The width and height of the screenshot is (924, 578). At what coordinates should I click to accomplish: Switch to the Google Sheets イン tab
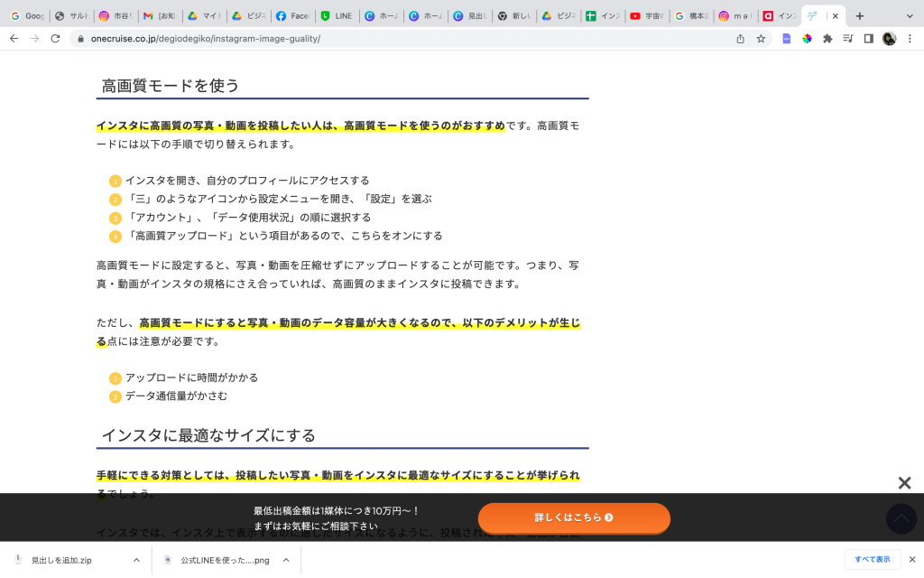click(x=602, y=16)
